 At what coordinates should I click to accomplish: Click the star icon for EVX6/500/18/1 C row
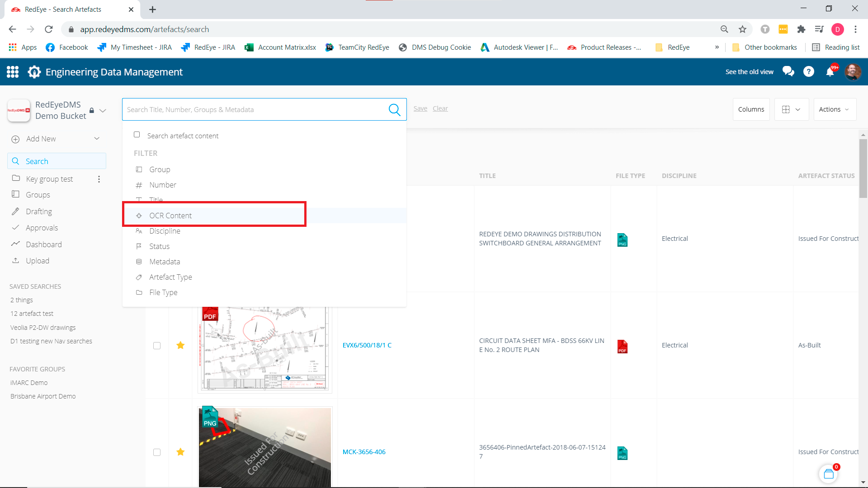click(x=180, y=345)
